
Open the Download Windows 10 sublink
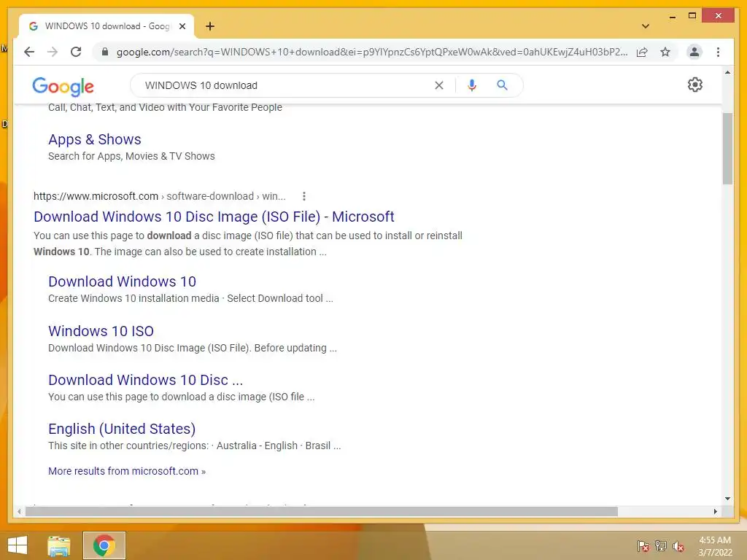tap(122, 281)
